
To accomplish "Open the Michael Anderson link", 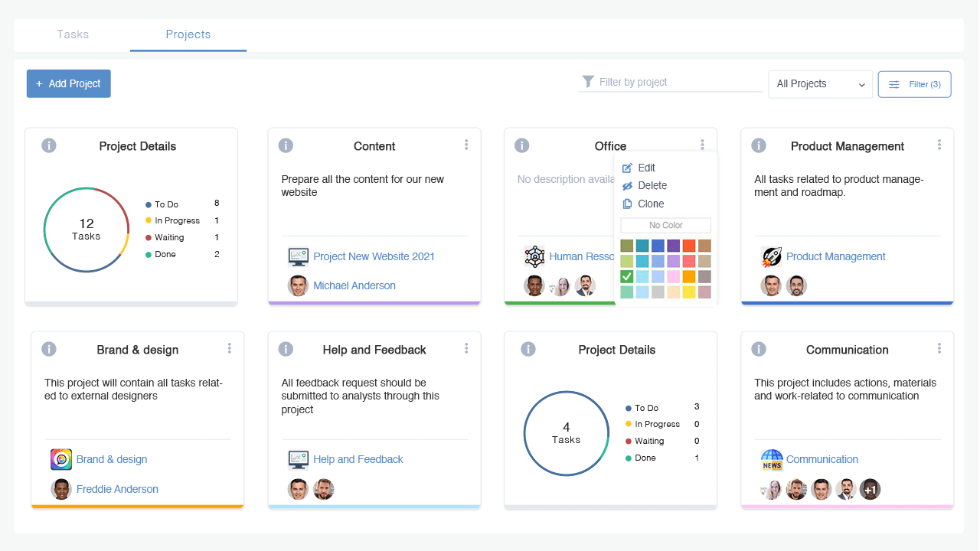I will tap(354, 285).
